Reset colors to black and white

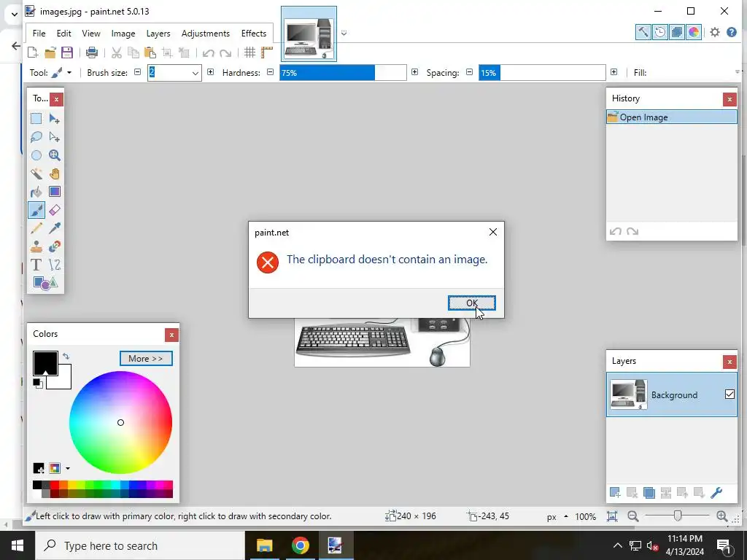pyautogui.click(x=38, y=384)
